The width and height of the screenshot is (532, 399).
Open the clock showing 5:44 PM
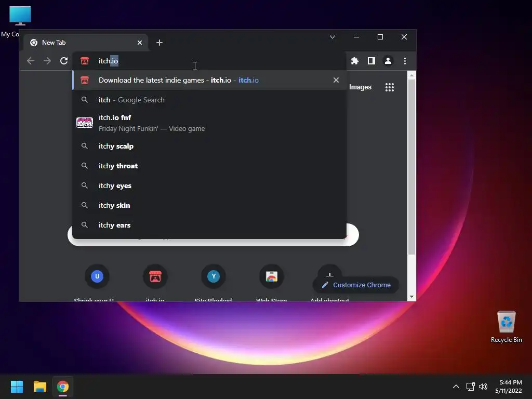[508, 387]
